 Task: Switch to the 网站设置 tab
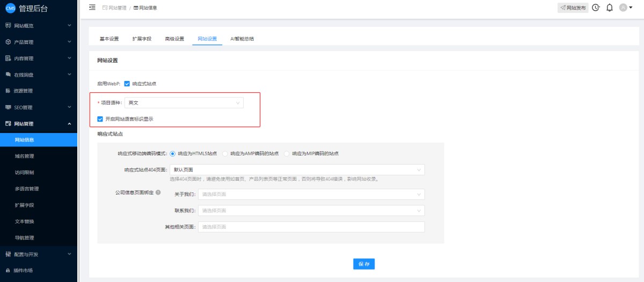[x=207, y=39]
